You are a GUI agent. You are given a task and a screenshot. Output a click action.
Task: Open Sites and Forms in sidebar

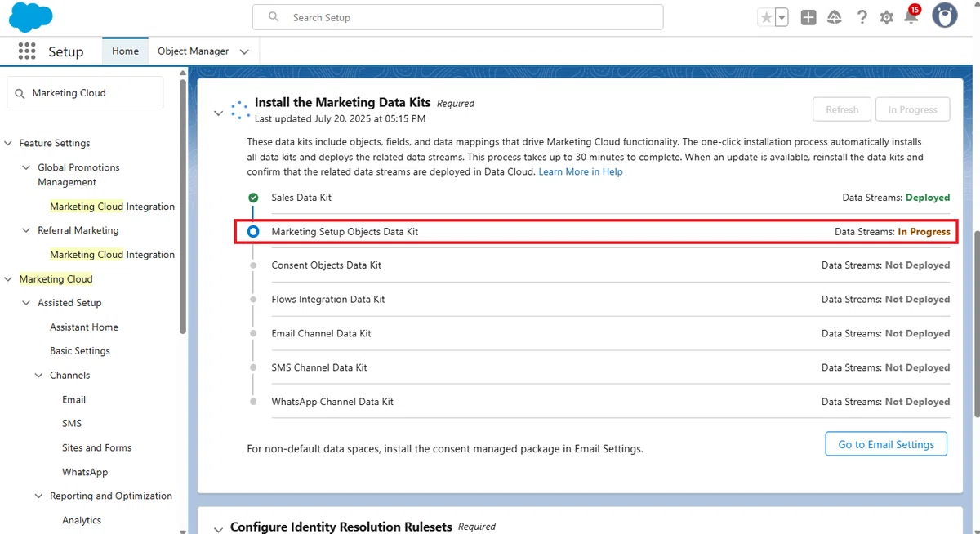tap(96, 448)
